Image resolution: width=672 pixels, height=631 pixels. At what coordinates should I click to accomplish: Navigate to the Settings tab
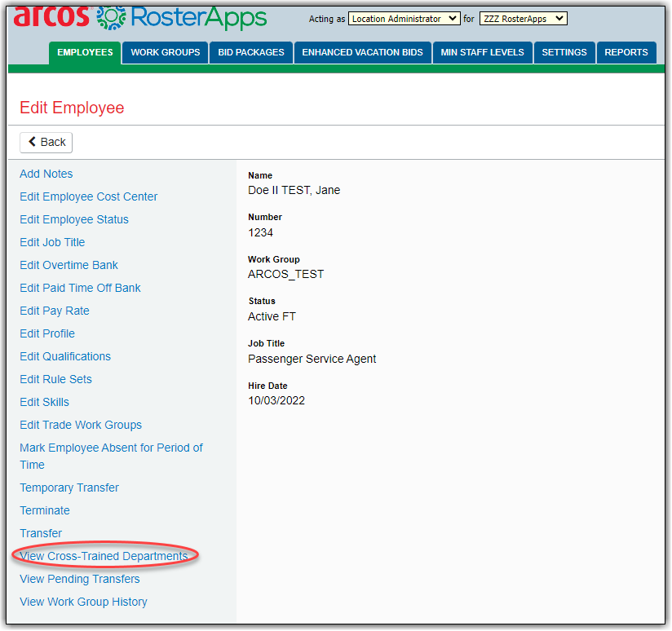click(x=564, y=52)
